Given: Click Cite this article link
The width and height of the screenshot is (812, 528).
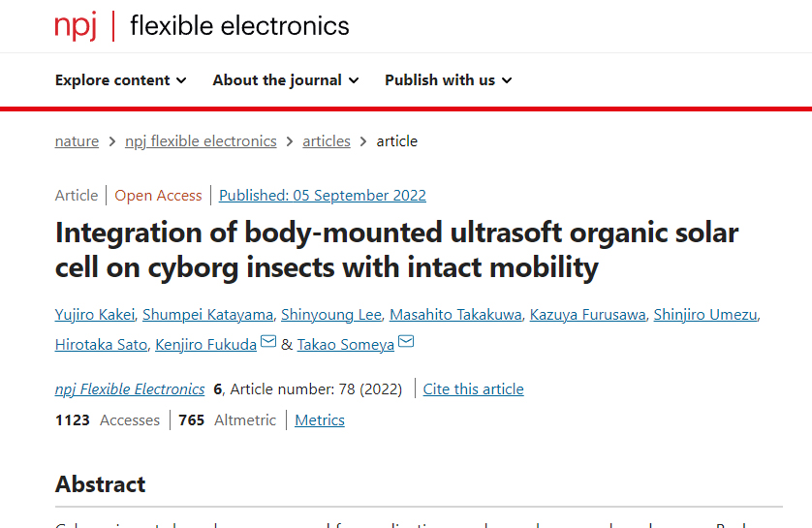Looking at the screenshot, I should [x=473, y=389].
